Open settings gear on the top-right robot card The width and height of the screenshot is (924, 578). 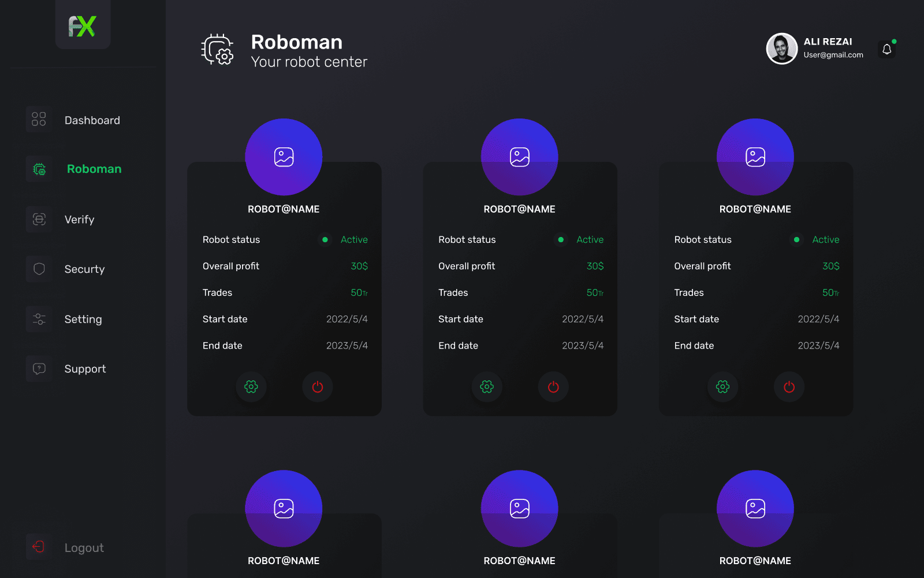tap(723, 387)
